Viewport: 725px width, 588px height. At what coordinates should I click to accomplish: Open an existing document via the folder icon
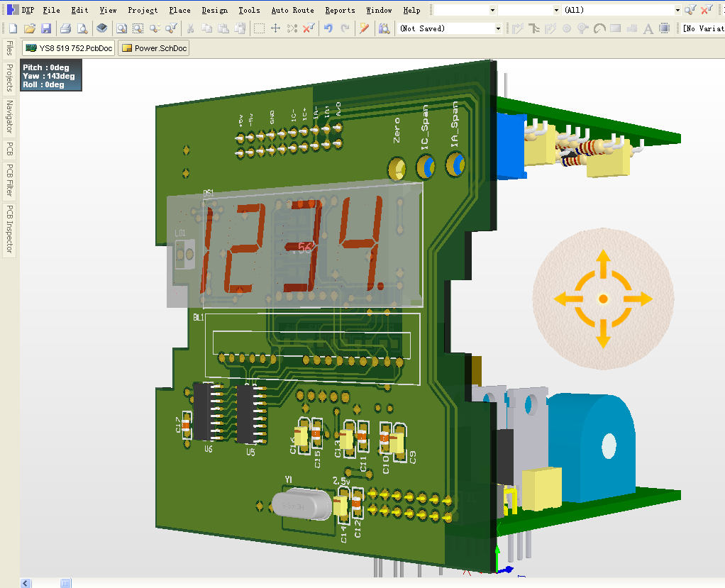click(30, 28)
